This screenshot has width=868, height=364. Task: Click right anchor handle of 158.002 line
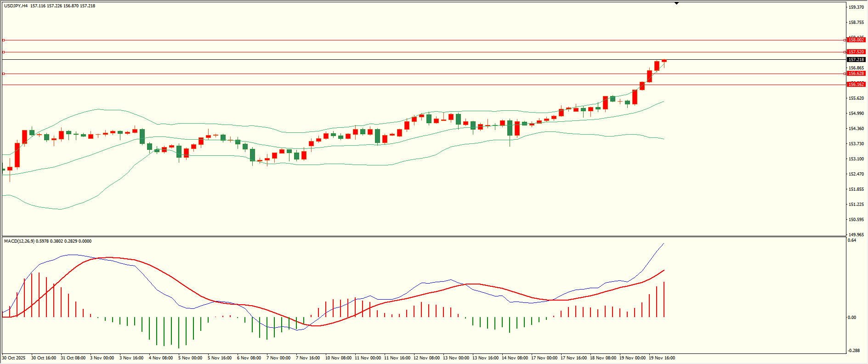tap(845, 40)
